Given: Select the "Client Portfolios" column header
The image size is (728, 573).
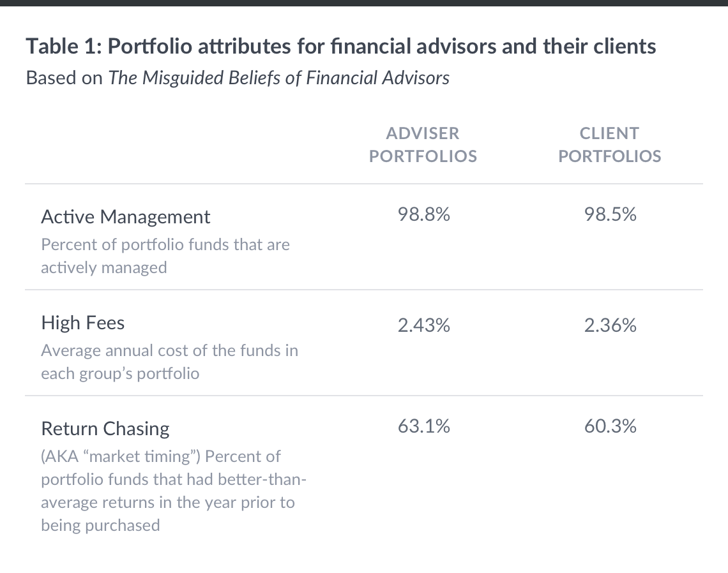Looking at the screenshot, I should tap(609, 145).
